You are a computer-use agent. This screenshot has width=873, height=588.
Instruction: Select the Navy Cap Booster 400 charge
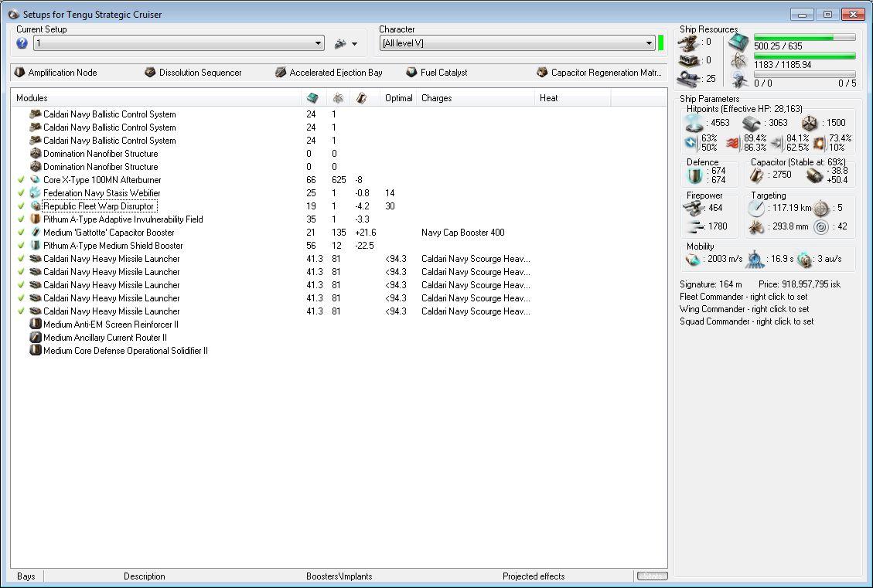point(462,233)
